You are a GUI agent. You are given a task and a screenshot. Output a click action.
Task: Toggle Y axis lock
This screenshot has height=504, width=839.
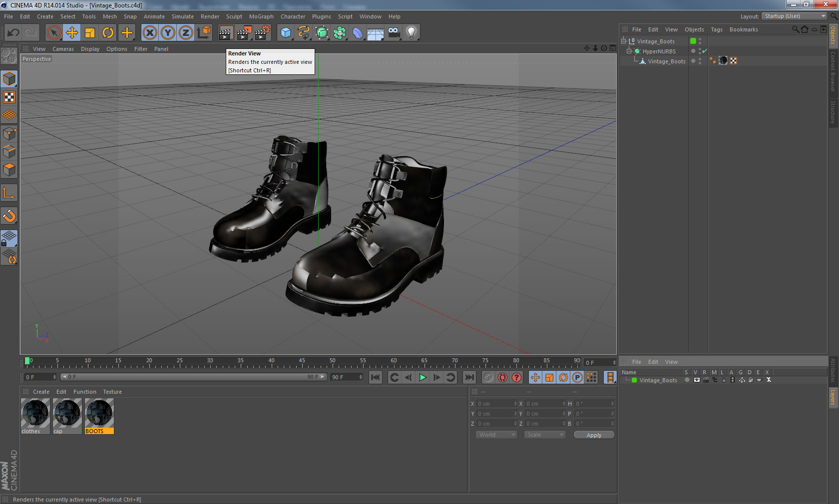[168, 33]
